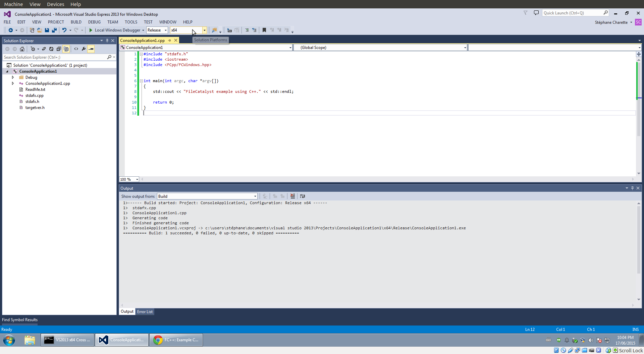The image size is (644, 354).
Task: Start the Local Windows Debugger
Action: [x=114, y=30]
